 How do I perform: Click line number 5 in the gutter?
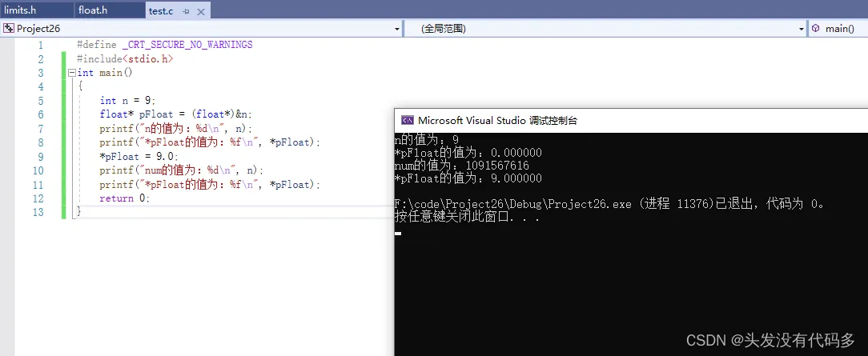coord(40,101)
